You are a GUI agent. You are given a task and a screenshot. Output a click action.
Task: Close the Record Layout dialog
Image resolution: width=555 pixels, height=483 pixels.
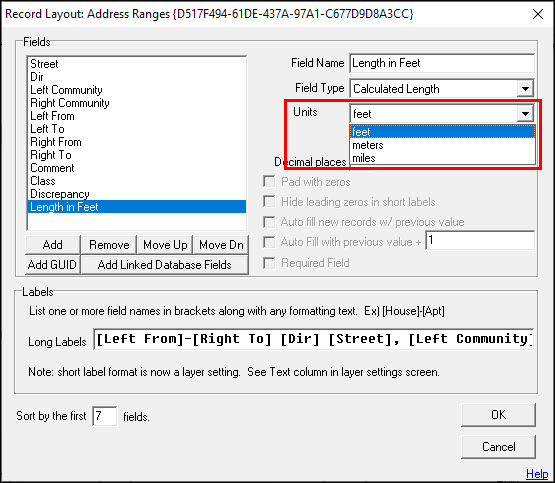click(x=538, y=14)
